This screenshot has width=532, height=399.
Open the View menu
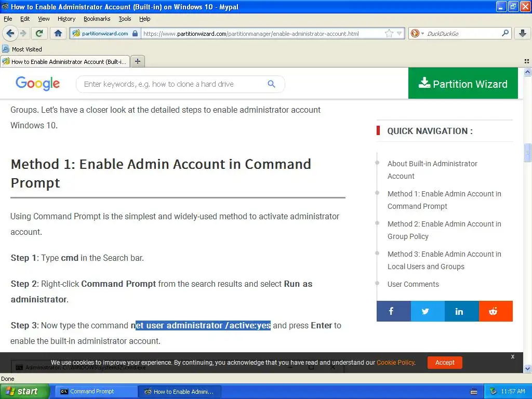tap(44, 19)
